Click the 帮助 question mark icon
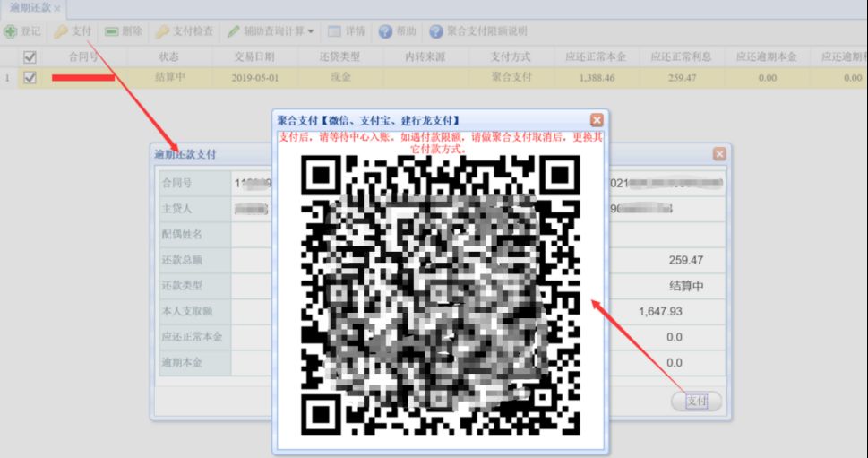The height and width of the screenshot is (458, 868). 386,31
